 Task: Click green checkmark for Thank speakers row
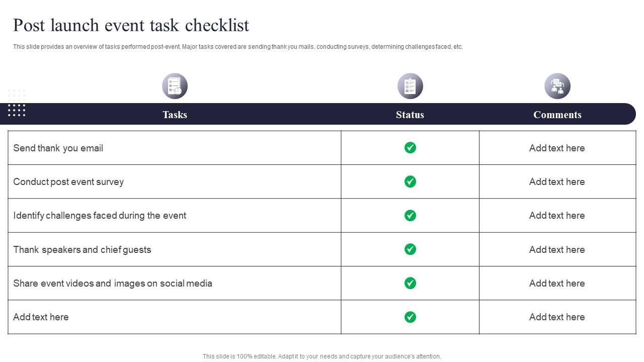click(410, 249)
